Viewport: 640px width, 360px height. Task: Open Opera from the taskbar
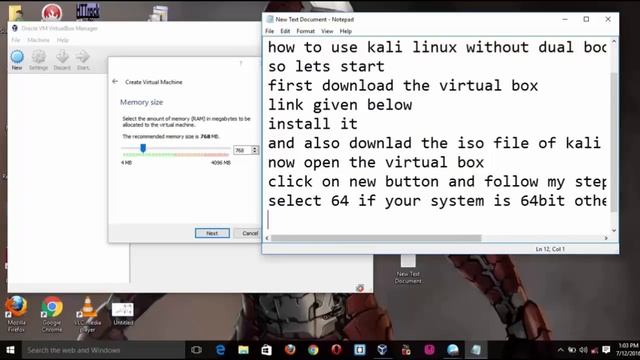click(x=336, y=350)
